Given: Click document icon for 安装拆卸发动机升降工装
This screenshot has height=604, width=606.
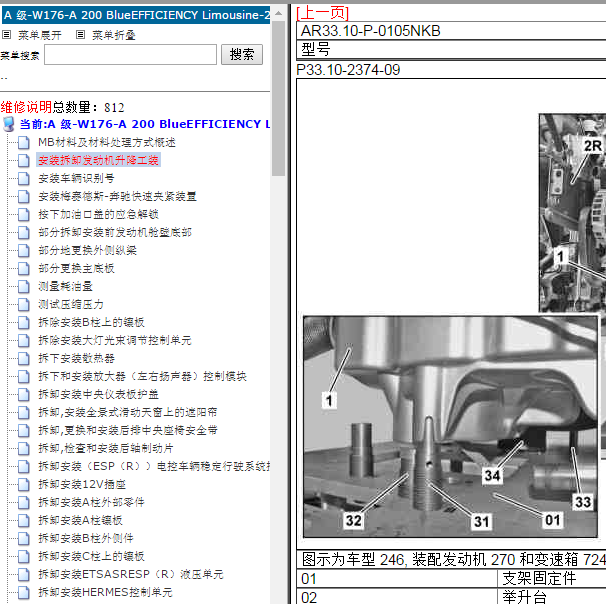Looking at the screenshot, I should [24, 160].
